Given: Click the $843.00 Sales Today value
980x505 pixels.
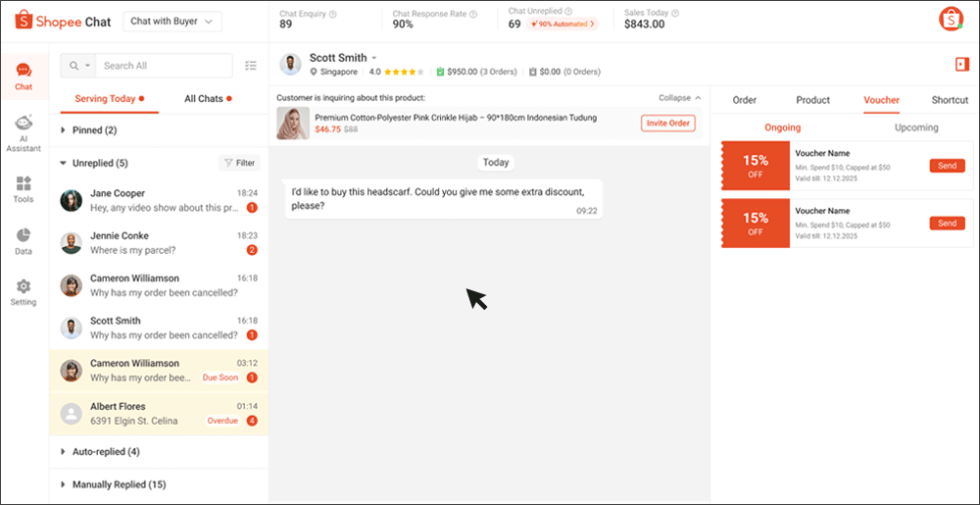Looking at the screenshot, I should point(645,25).
